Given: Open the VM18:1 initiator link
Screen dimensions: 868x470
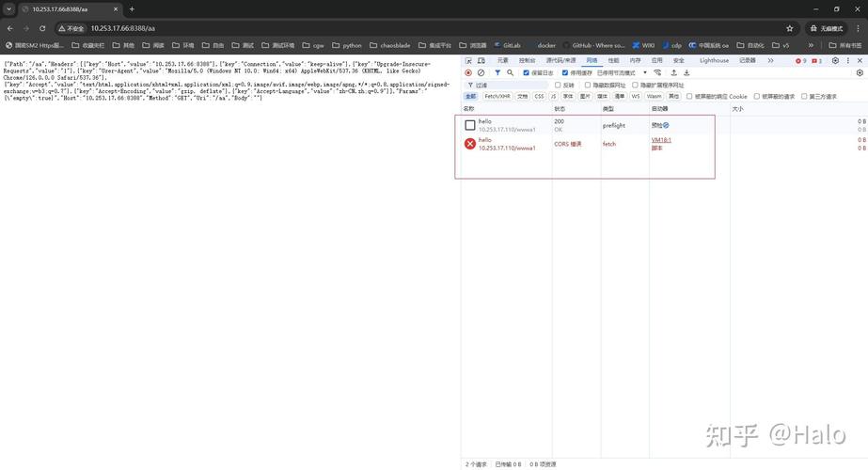Looking at the screenshot, I should (661, 140).
